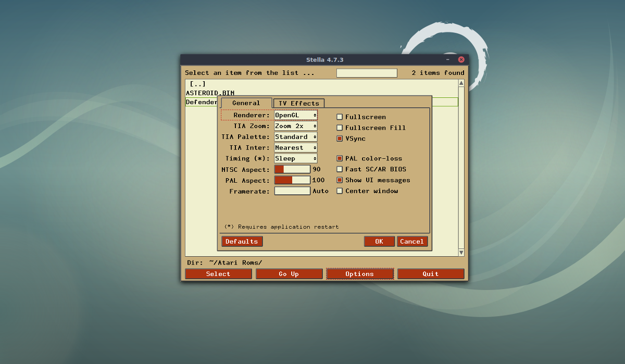The image size is (625, 364).
Task: Click the Options button
Action: (x=360, y=274)
